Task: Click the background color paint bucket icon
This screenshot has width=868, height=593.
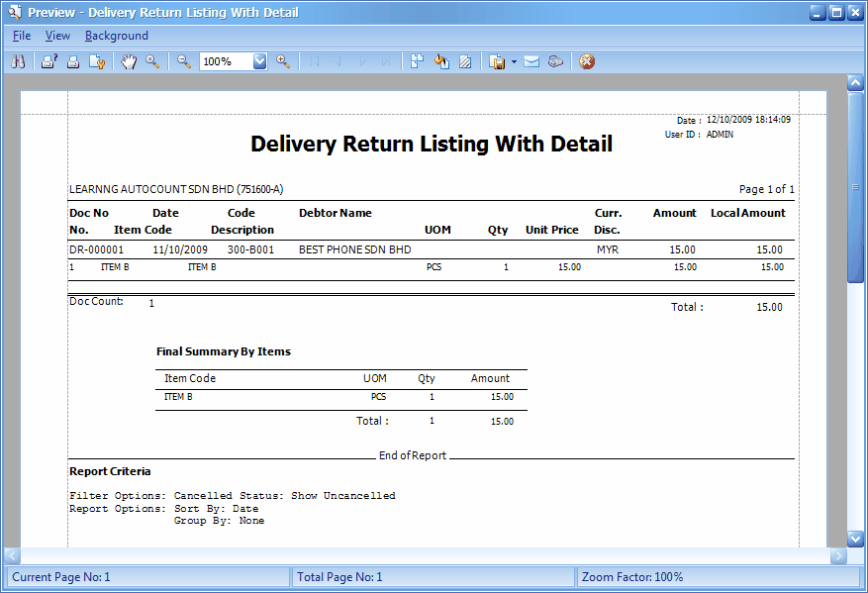Action: click(441, 61)
